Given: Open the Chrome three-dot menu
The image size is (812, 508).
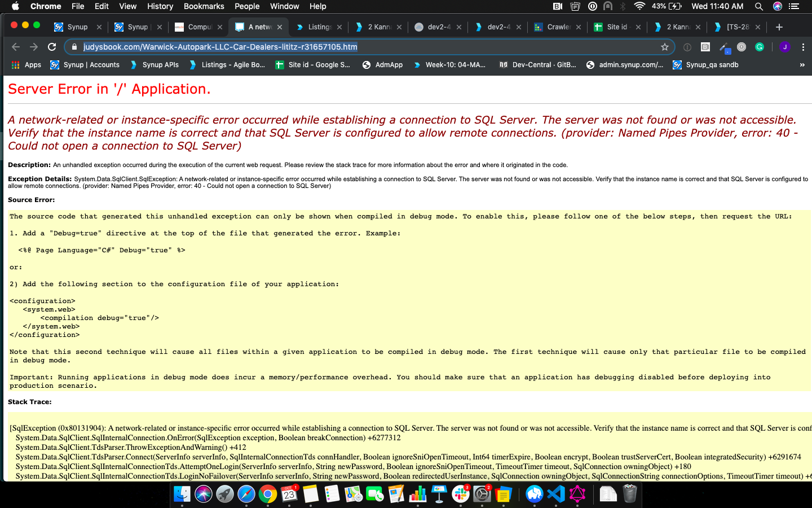Looking at the screenshot, I should [x=803, y=47].
